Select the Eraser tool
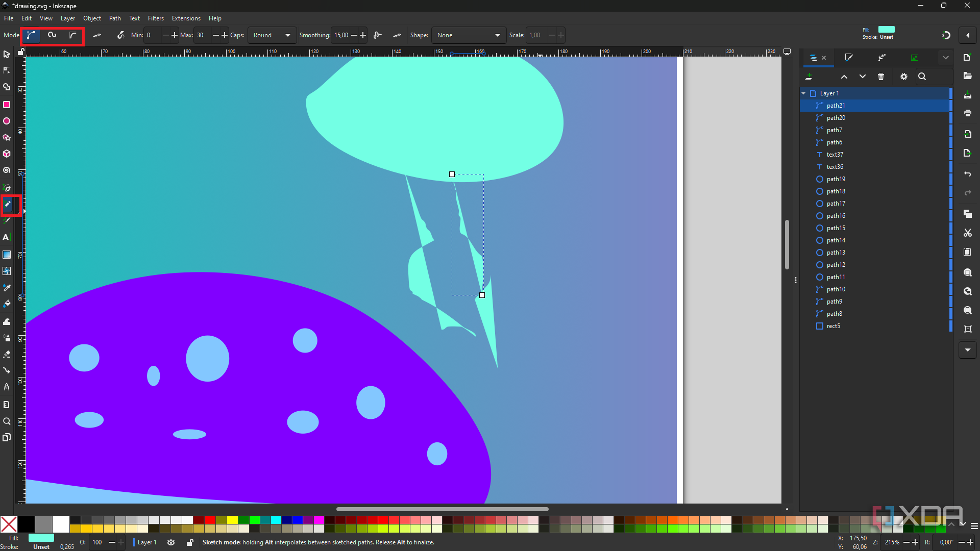This screenshot has width=980, height=551. pos(7,354)
